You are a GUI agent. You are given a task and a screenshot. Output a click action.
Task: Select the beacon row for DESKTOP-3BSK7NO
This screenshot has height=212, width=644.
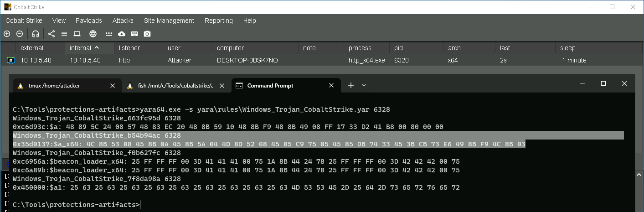247,60
